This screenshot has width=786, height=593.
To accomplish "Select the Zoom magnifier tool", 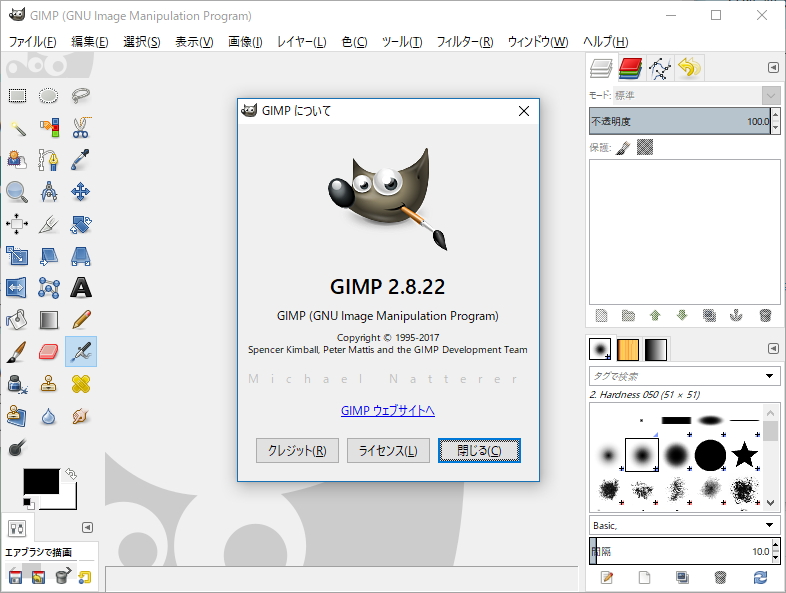I will pos(17,192).
